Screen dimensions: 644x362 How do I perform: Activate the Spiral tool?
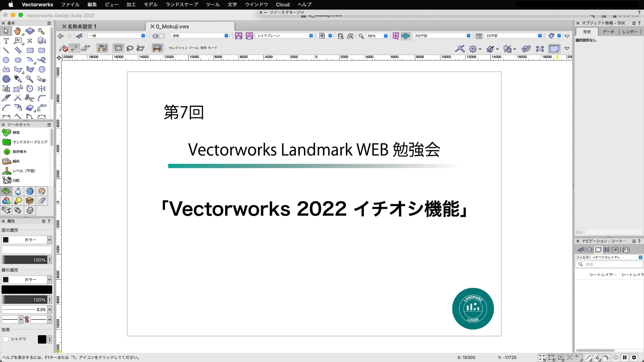click(6, 79)
